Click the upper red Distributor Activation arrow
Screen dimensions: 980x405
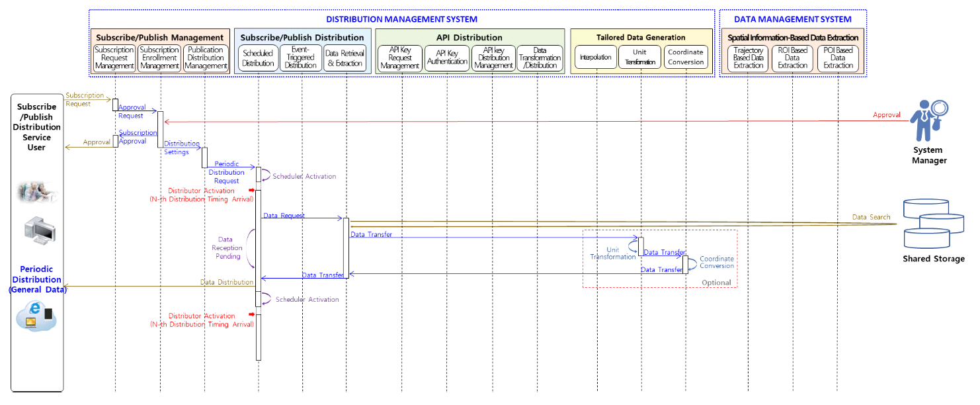[x=251, y=191]
